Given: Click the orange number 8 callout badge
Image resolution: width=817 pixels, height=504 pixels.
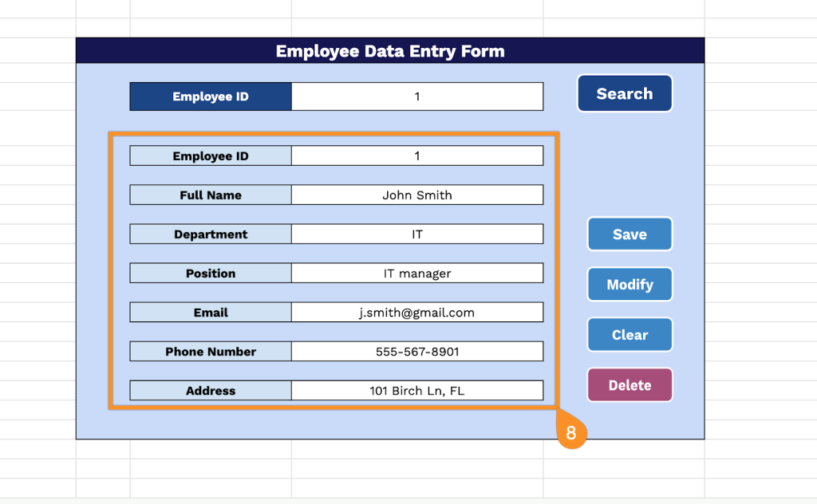Looking at the screenshot, I should point(570,433).
